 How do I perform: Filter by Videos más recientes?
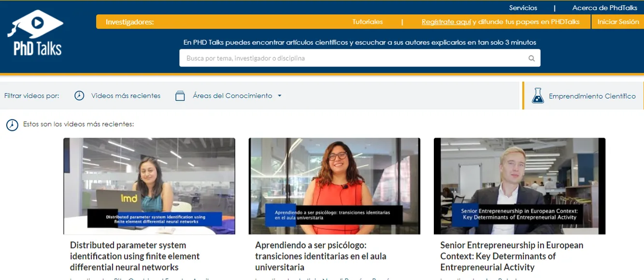click(126, 96)
